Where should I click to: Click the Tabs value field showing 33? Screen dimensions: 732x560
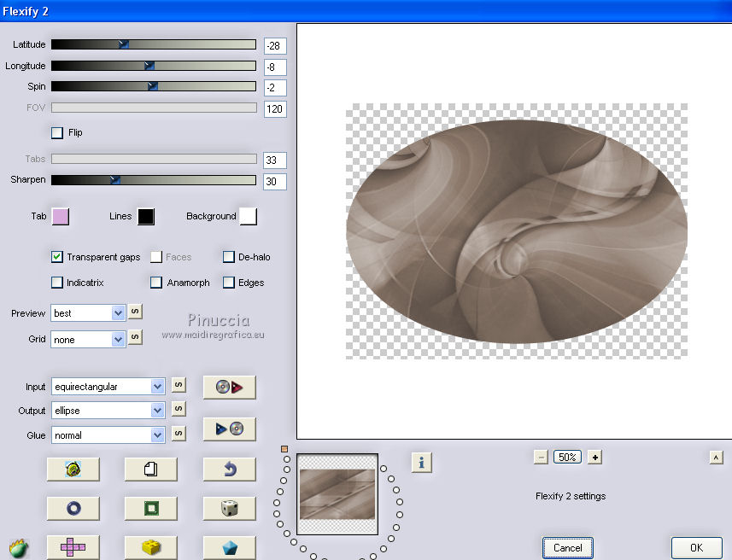coord(275,160)
